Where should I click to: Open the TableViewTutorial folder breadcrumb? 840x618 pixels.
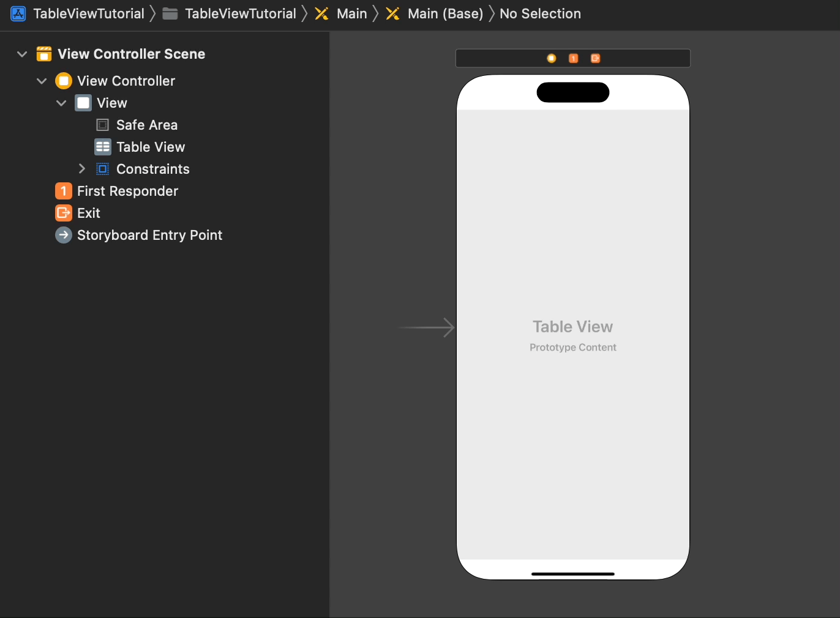click(x=241, y=13)
